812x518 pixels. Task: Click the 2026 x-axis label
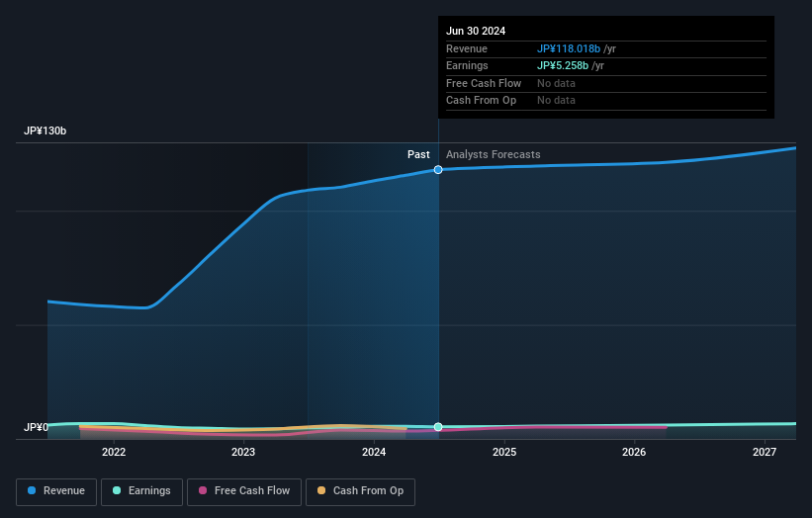tap(634, 452)
